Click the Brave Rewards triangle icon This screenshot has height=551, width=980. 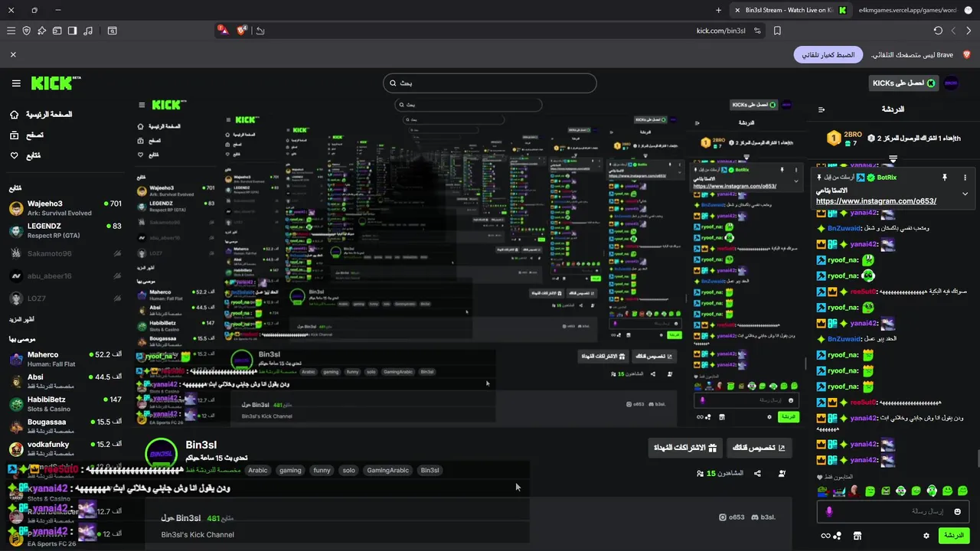click(x=223, y=30)
